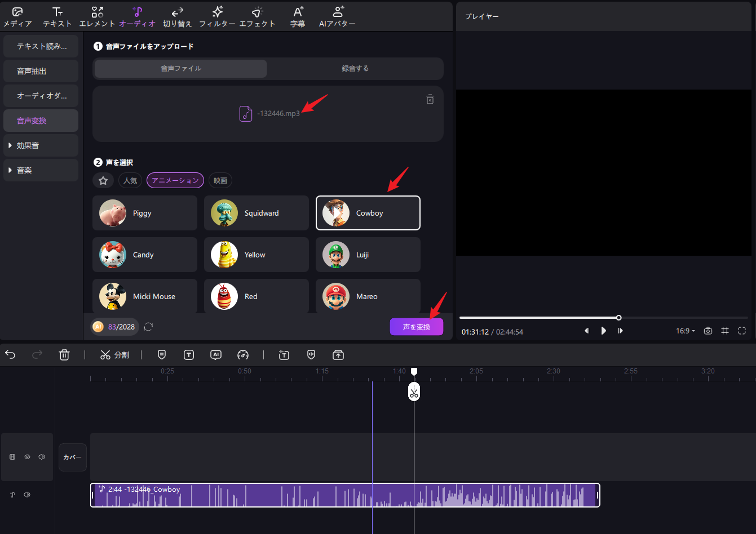Choose the Squidward voice
756x534 pixels.
(x=257, y=213)
